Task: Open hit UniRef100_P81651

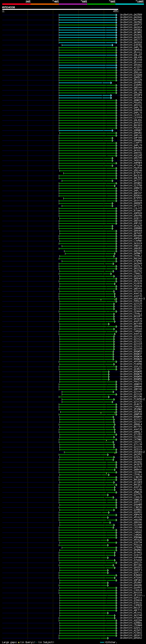Action: [131, 103]
